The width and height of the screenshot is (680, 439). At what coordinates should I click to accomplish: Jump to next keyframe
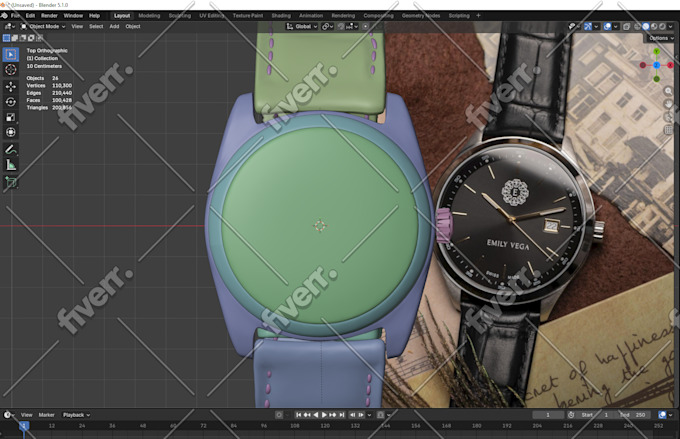(333, 415)
